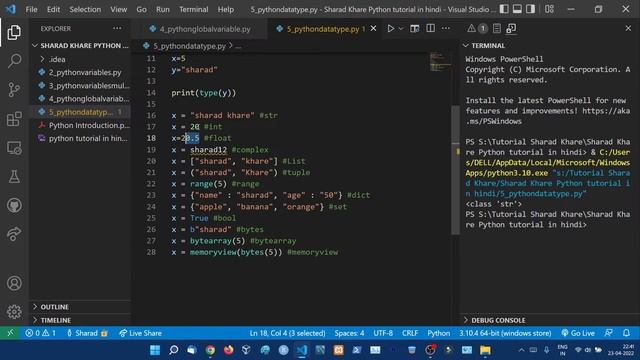Start Live Share from status bar
Screen dimensions: 640x360
tap(140, 333)
